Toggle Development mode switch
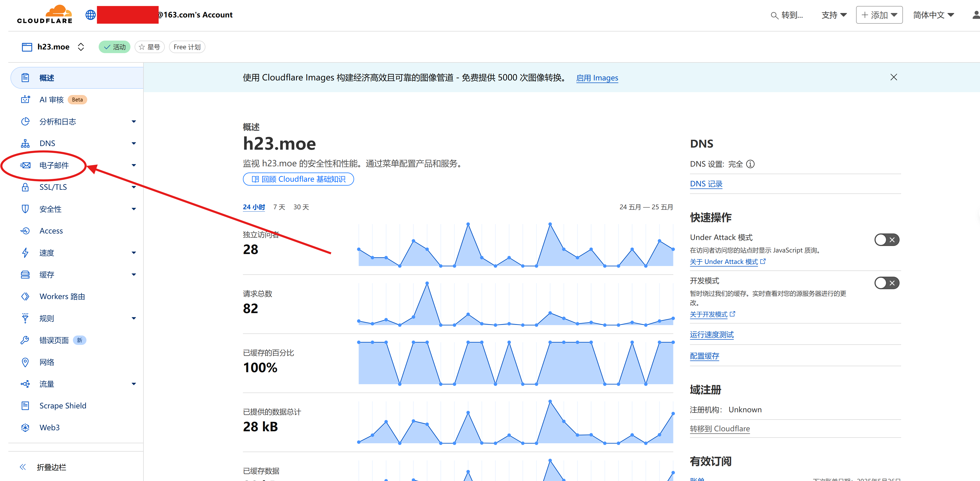This screenshot has height=481, width=980. pyautogui.click(x=887, y=283)
